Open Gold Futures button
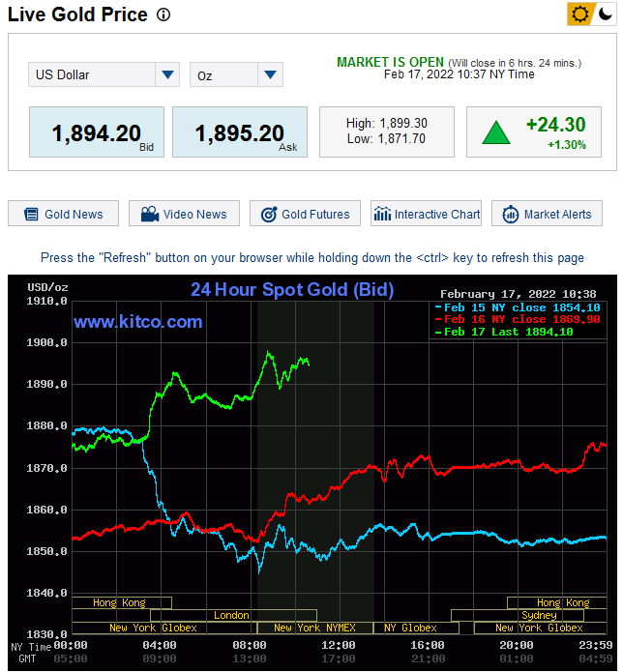This screenshot has height=672, width=623. (306, 214)
